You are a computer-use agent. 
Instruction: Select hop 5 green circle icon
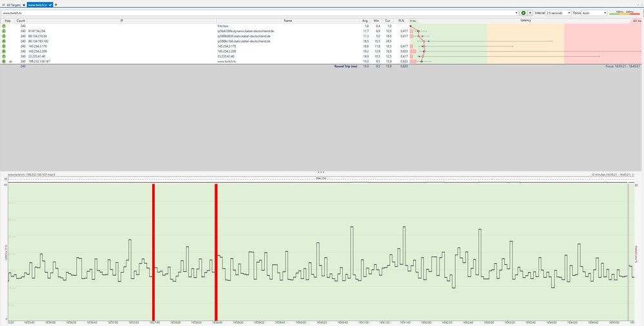(x=4, y=46)
